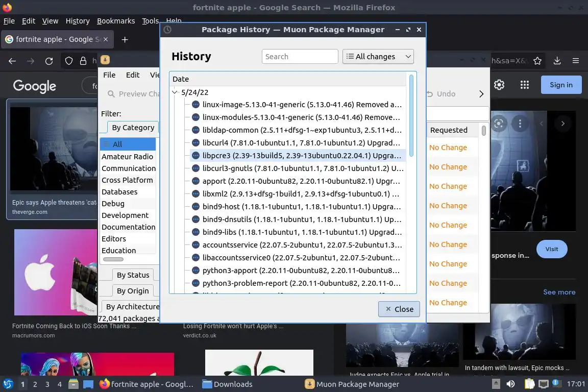Open Muon's Edit menu
The height and width of the screenshot is (392, 588).
click(133, 75)
